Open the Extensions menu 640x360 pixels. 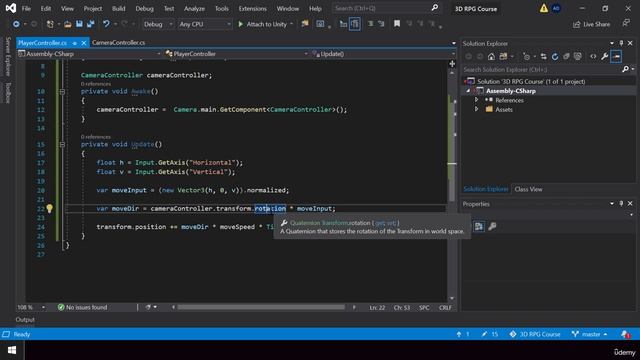coord(252,8)
